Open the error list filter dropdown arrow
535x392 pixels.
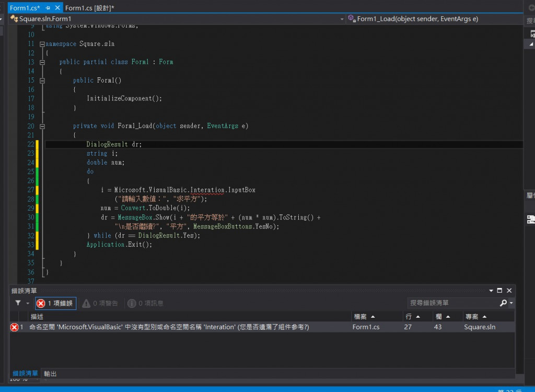(x=28, y=303)
